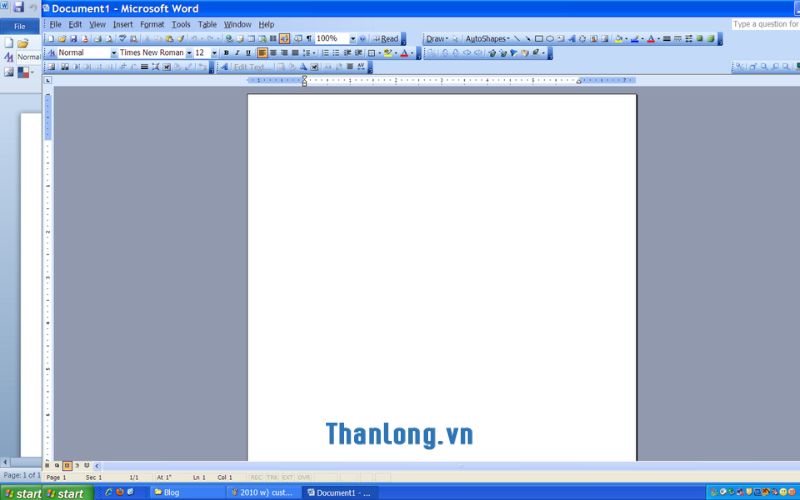Click the Line drawing tool
The image size is (800, 500).
coord(517,39)
